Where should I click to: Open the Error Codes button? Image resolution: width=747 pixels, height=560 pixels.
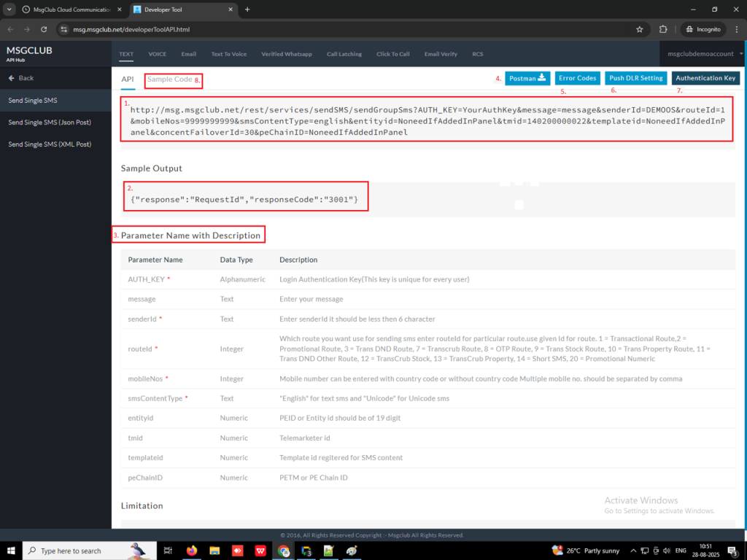click(x=578, y=78)
